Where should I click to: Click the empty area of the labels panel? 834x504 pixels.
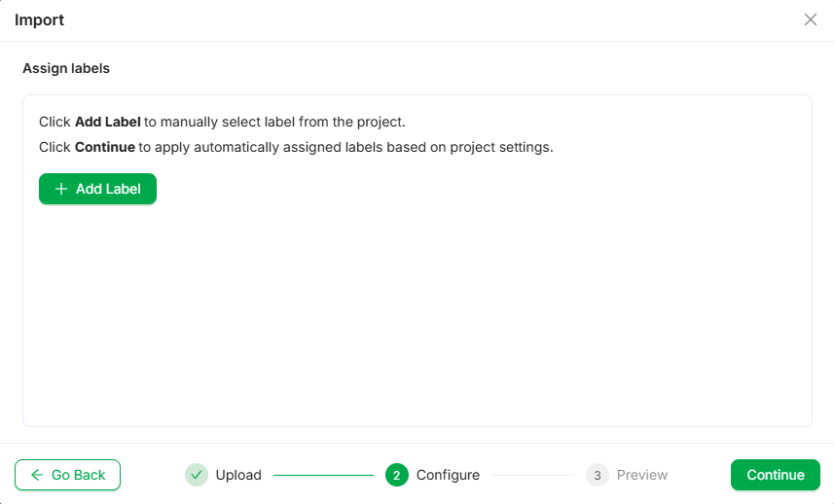(417, 311)
